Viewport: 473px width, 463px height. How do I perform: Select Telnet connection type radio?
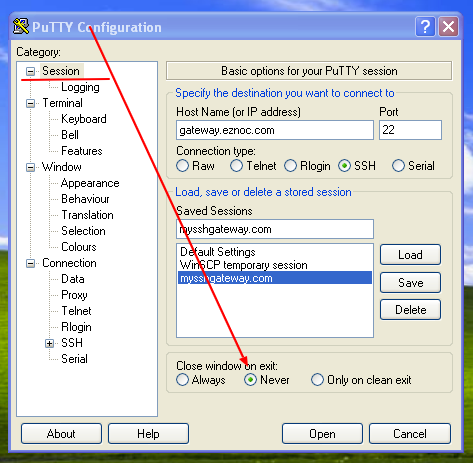click(236, 166)
